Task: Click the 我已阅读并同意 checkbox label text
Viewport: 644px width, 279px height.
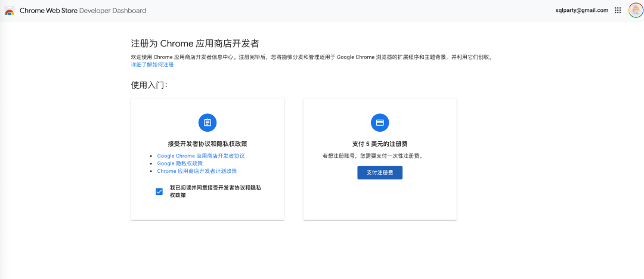Action: (216, 191)
